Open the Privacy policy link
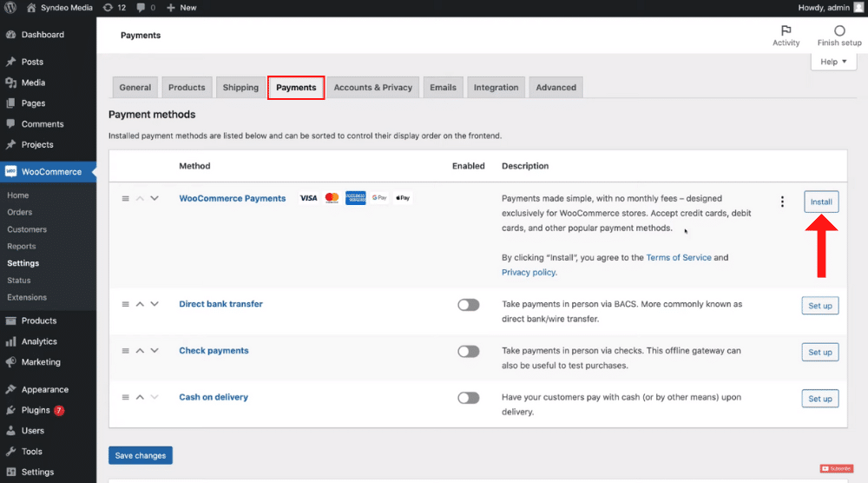868x483 pixels. pos(528,273)
